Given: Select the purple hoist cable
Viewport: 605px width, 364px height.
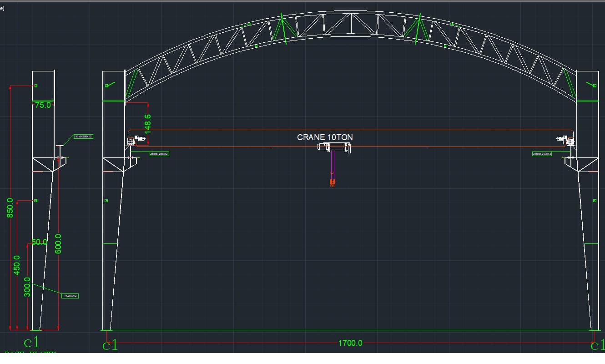Looking at the screenshot, I should pos(333,162).
